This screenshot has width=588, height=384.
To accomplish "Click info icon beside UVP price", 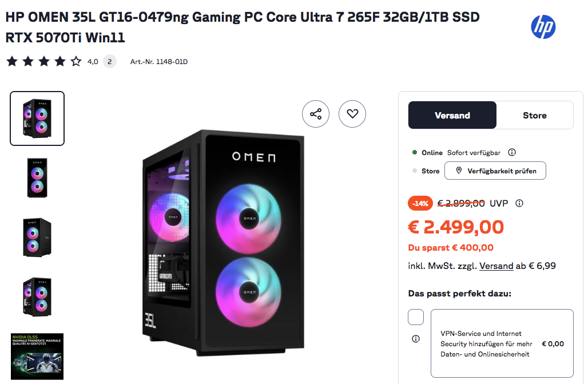I will pos(519,203).
